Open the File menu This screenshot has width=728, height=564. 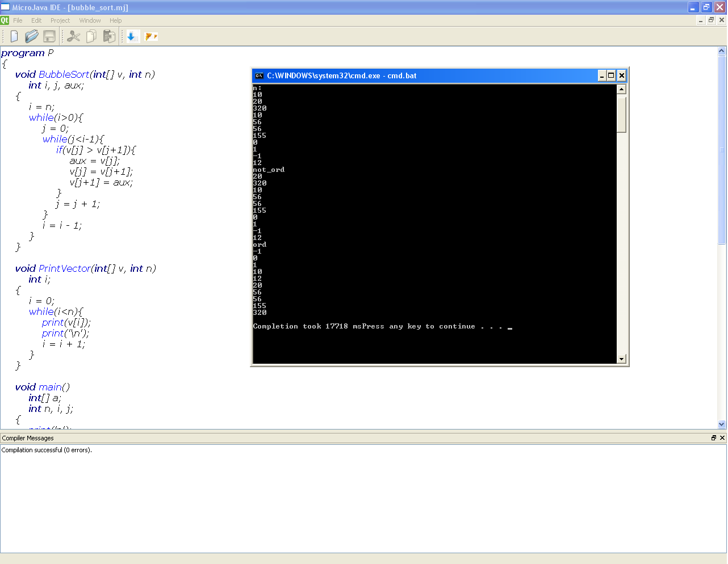point(18,20)
